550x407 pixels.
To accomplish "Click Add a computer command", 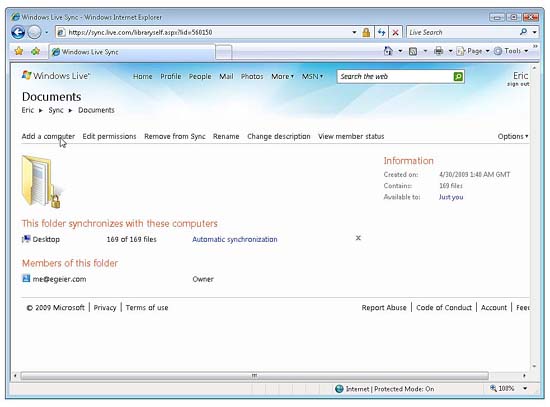I will coord(48,136).
